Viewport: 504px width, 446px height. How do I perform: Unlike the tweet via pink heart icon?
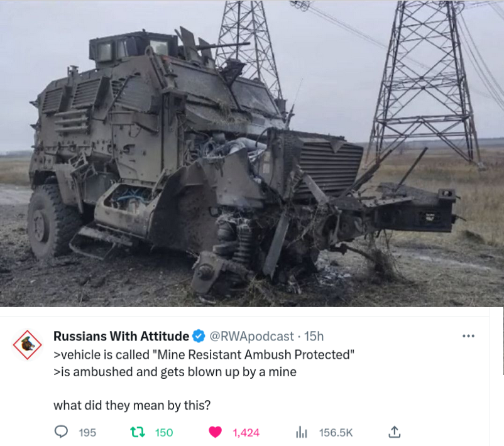pyautogui.click(x=215, y=432)
